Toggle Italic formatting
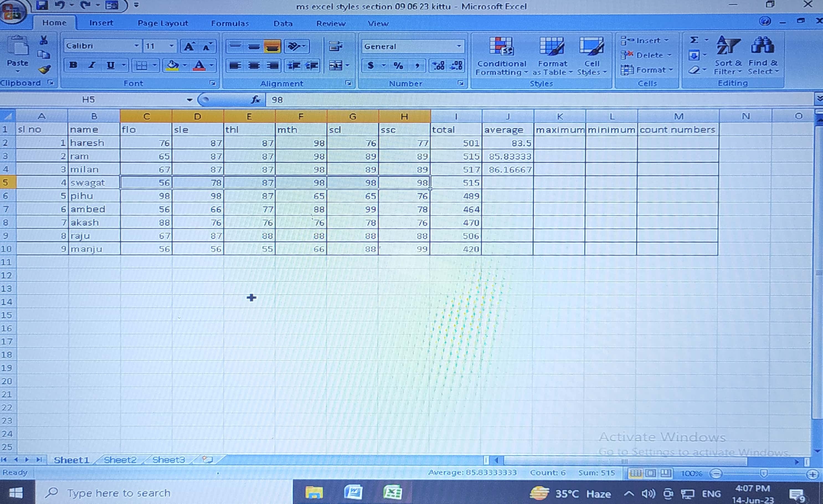This screenshot has height=504, width=823. [x=92, y=65]
